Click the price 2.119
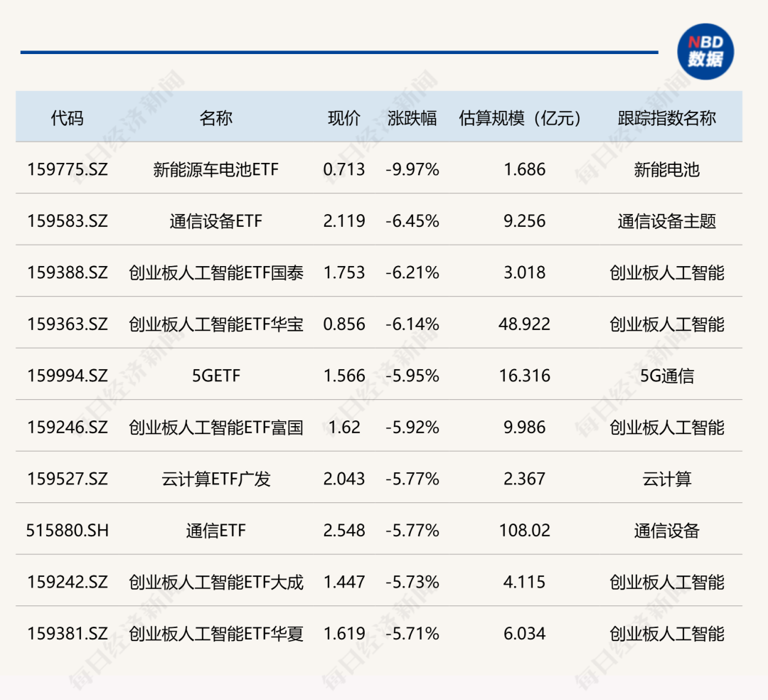768x700 pixels. 344,221
